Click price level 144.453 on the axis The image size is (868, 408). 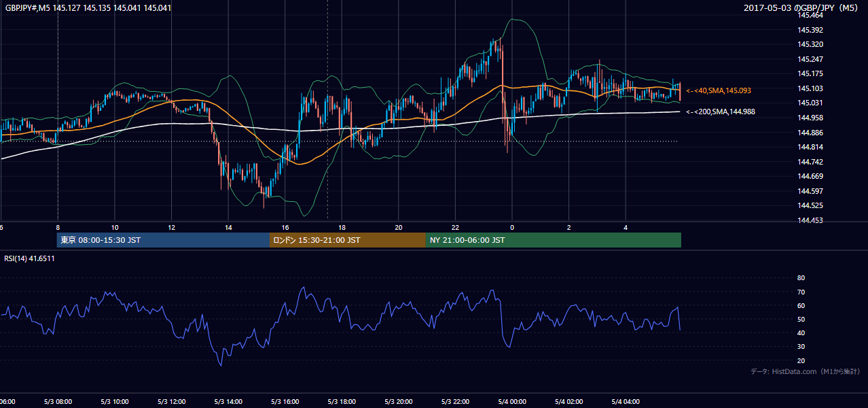pyautogui.click(x=810, y=220)
